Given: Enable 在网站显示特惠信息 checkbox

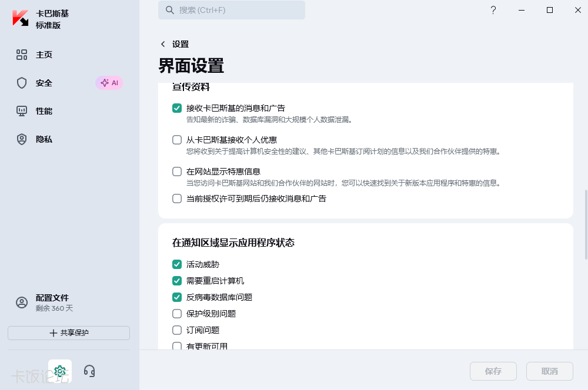Looking at the screenshot, I should point(177,172).
